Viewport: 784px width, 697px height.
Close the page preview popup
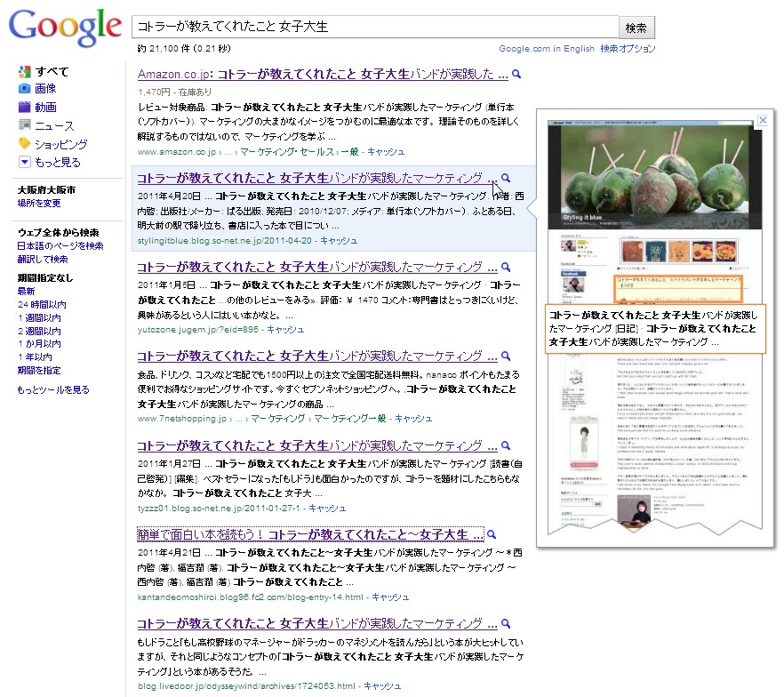pos(763,120)
